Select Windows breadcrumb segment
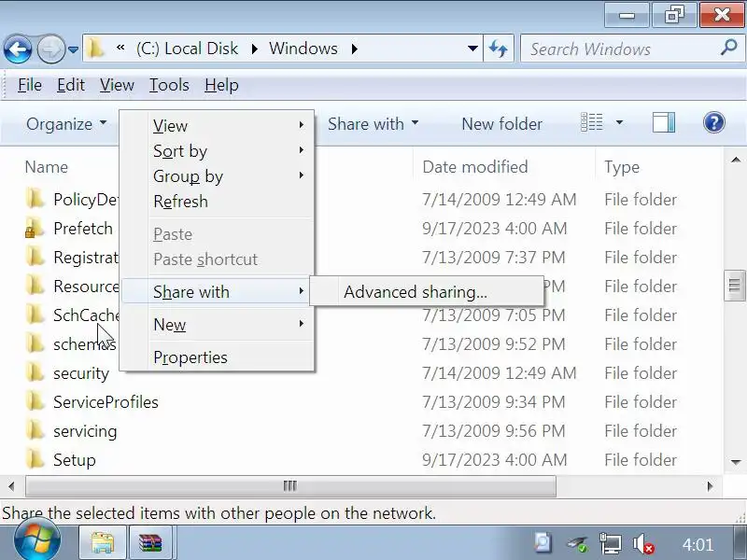 (303, 49)
